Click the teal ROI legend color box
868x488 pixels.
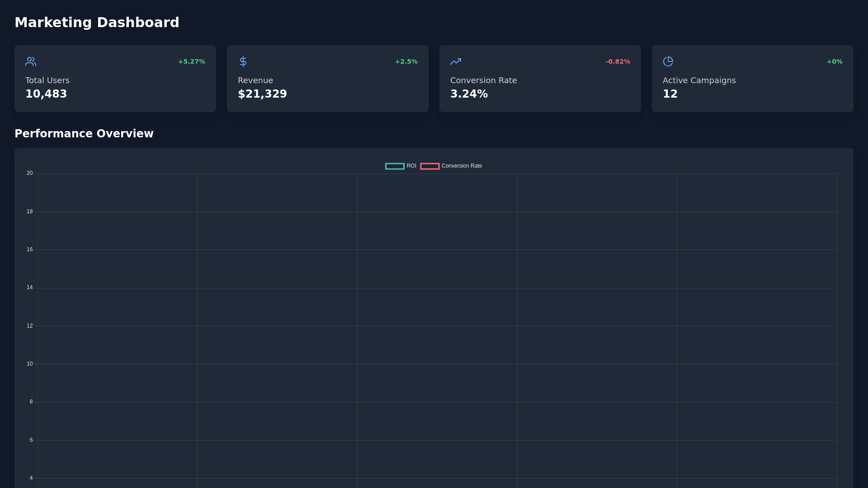point(395,166)
